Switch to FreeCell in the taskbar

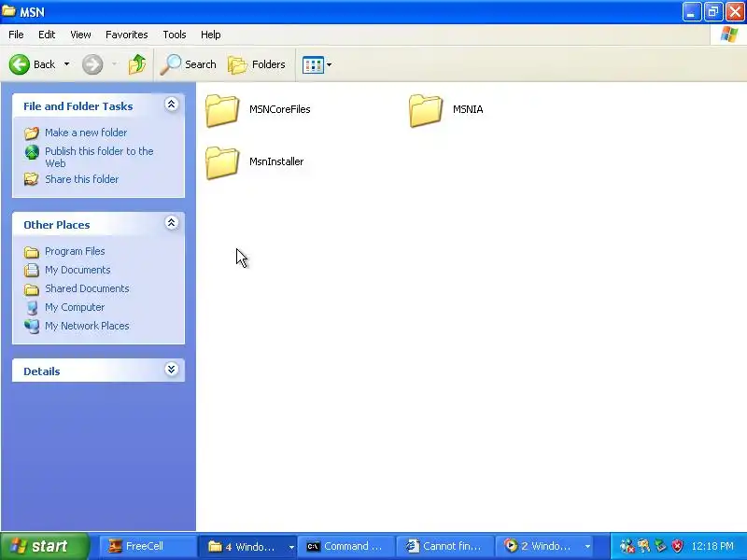click(148, 546)
